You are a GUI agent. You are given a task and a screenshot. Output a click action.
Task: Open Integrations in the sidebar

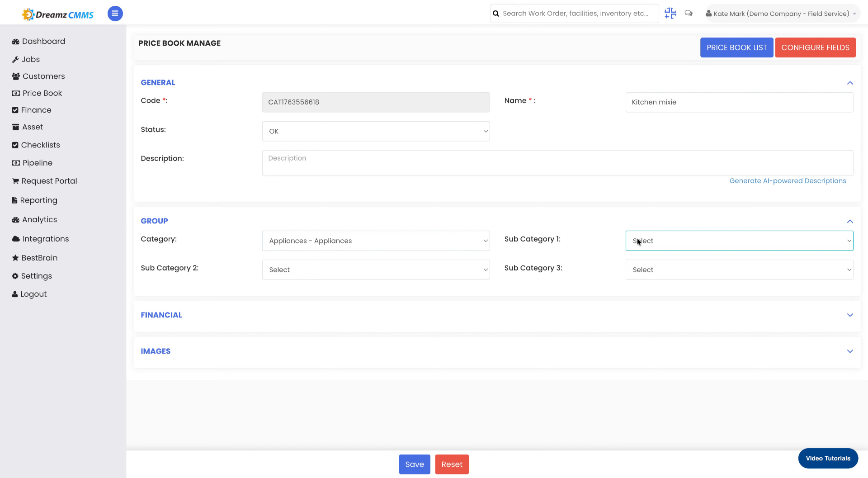(46, 239)
